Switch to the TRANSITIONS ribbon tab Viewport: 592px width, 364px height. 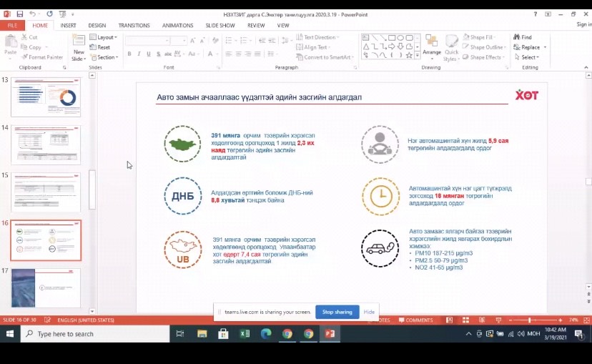click(134, 25)
